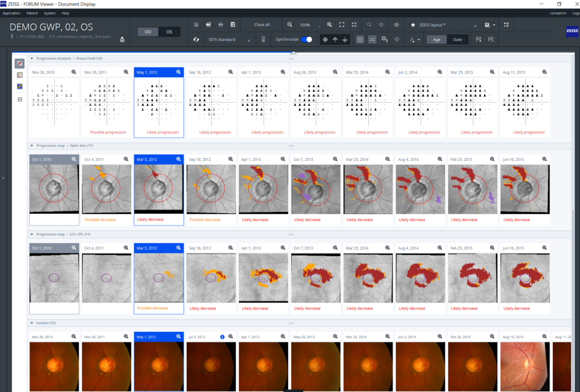Open the Patient menu

pos(31,12)
